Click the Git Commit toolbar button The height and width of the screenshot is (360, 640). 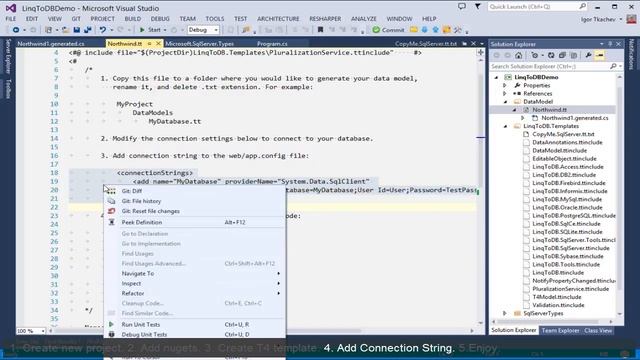point(388,30)
